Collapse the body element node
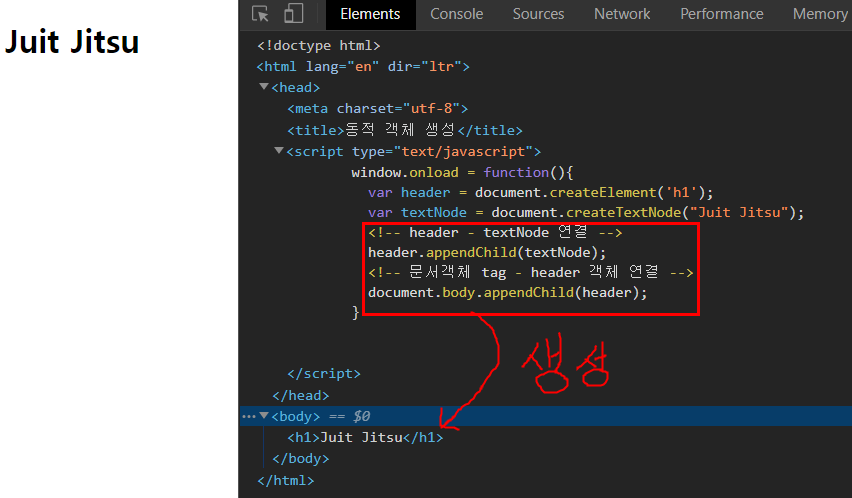The width and height of the screenshot is (852, 498). (264, 416)
